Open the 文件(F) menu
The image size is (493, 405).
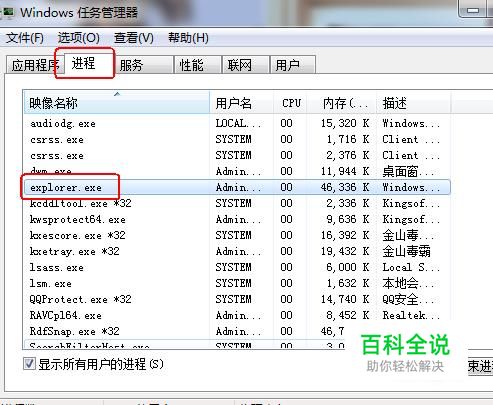point(25,38)
